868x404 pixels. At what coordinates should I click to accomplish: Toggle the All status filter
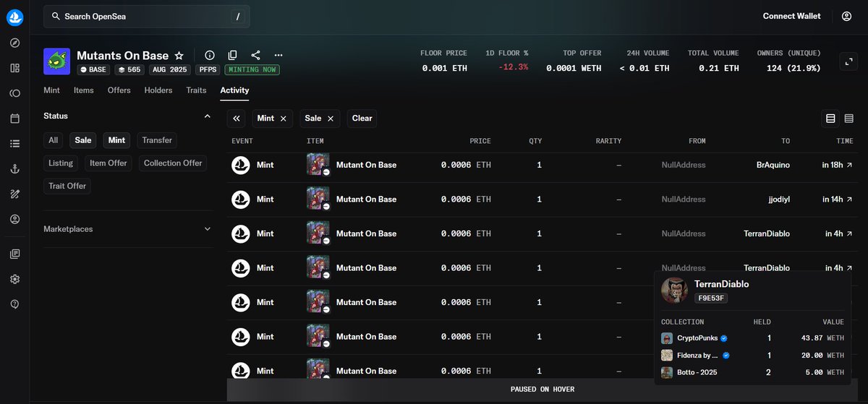coord(54,140)
